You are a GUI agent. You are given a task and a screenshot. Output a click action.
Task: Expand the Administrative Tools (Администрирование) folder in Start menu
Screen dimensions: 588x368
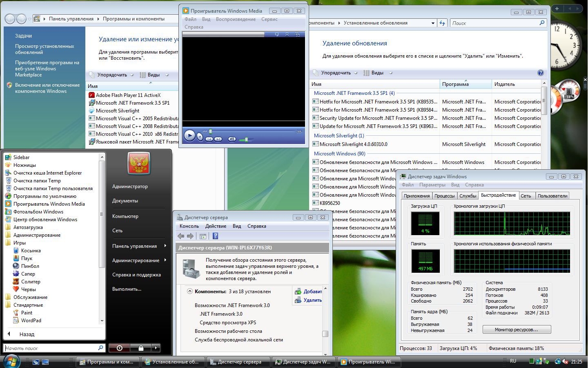37,235
